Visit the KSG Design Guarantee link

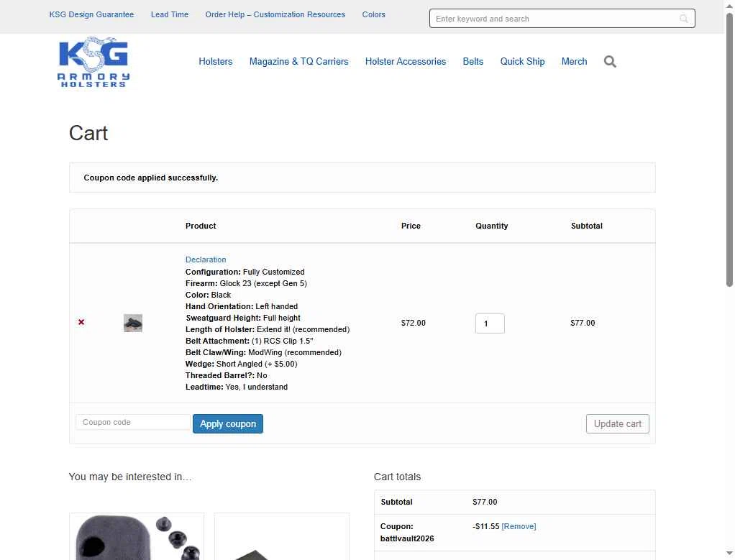[91, 14]
